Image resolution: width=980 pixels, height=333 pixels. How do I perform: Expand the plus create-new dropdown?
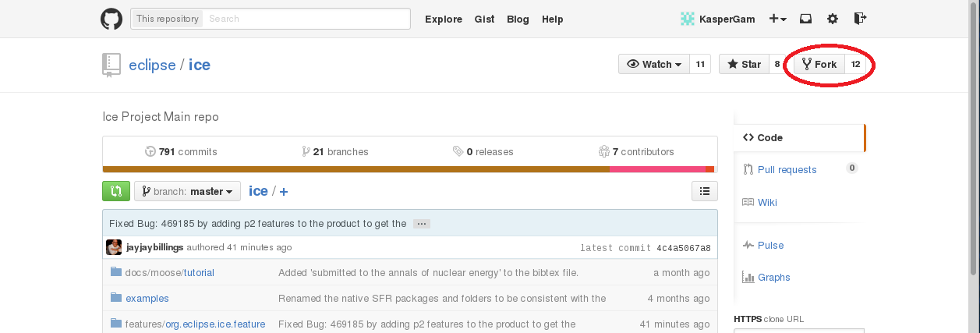777,19
